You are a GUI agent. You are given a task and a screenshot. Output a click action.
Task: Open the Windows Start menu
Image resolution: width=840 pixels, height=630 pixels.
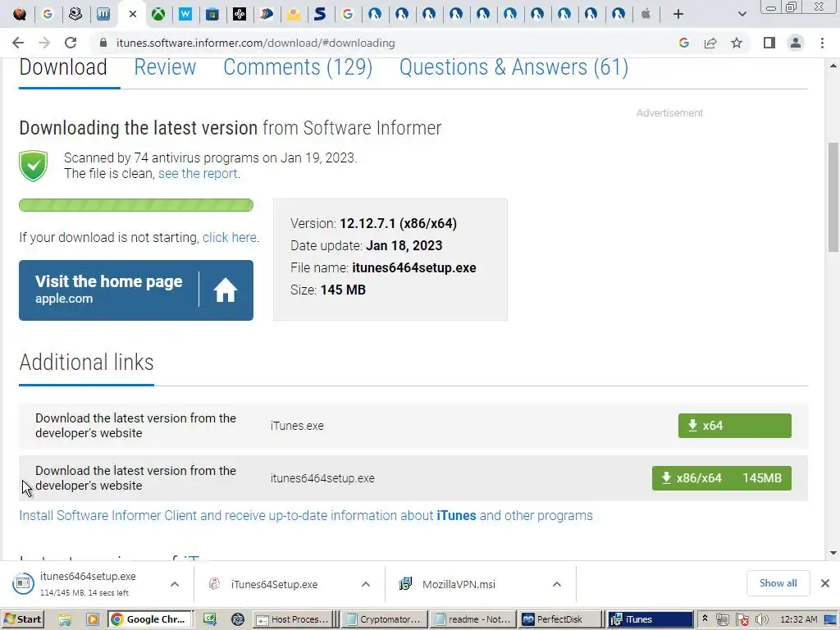[x=22, y=619]
